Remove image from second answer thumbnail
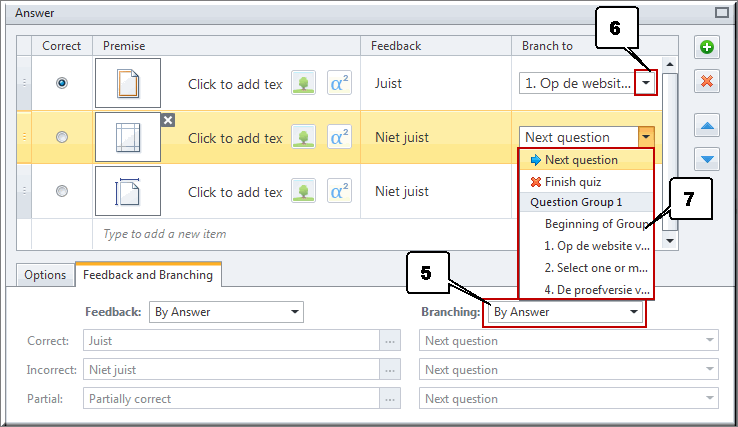Image resolution: width=738 pixels, height=427 pixels. click(168, 120)
